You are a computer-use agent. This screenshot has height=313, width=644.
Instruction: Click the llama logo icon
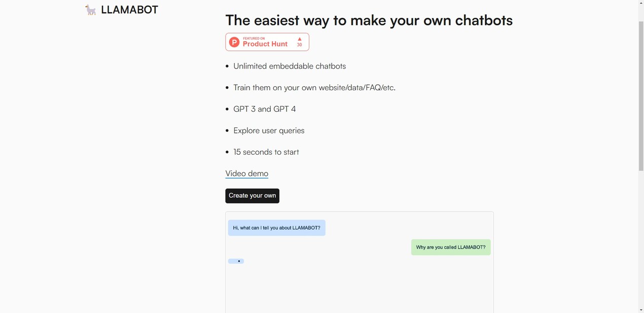[91, 10]
